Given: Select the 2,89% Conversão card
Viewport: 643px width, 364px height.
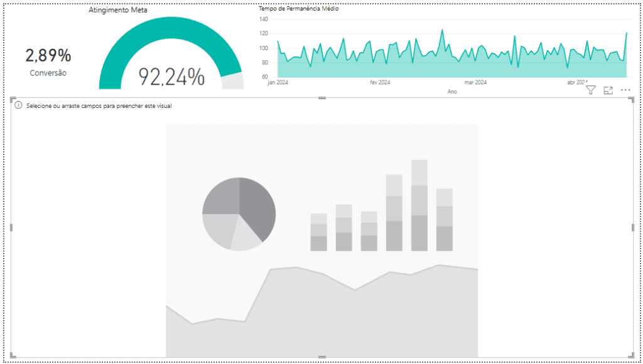Looking at the screenshot, I should [48, 62].
